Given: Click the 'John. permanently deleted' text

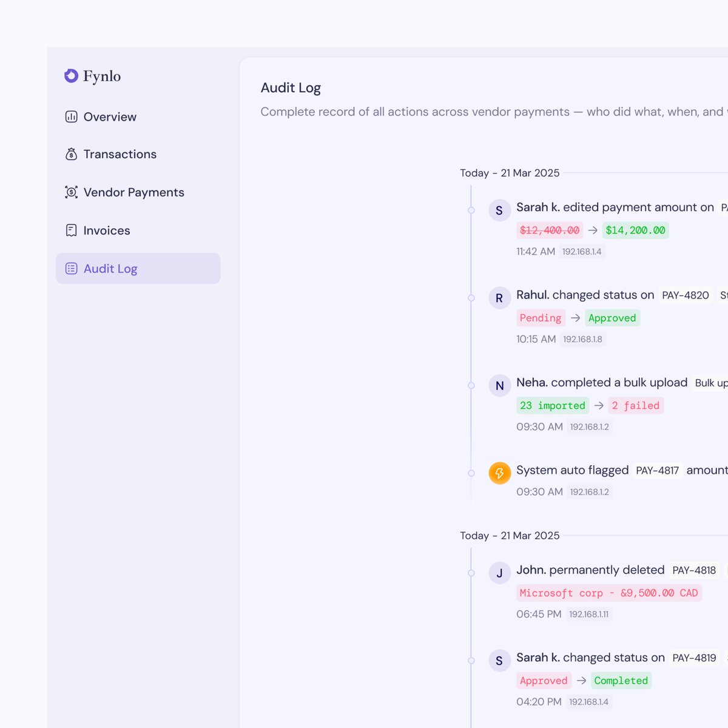Looking at the screenshot, I should click(x=590, y=570).
